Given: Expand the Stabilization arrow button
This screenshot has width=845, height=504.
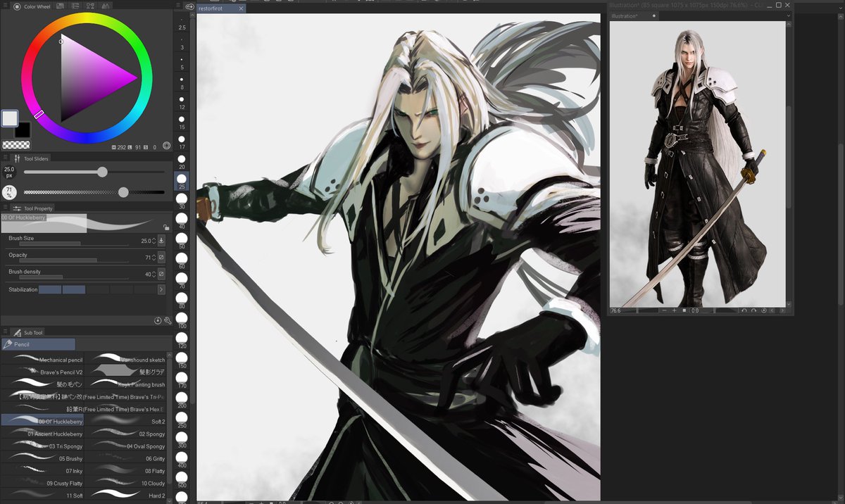Looking at the screenshot, I should [161, 289].
